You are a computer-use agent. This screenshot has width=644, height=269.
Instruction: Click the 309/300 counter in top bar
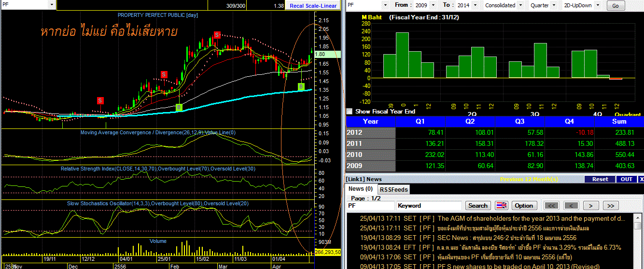pos(235,5)
